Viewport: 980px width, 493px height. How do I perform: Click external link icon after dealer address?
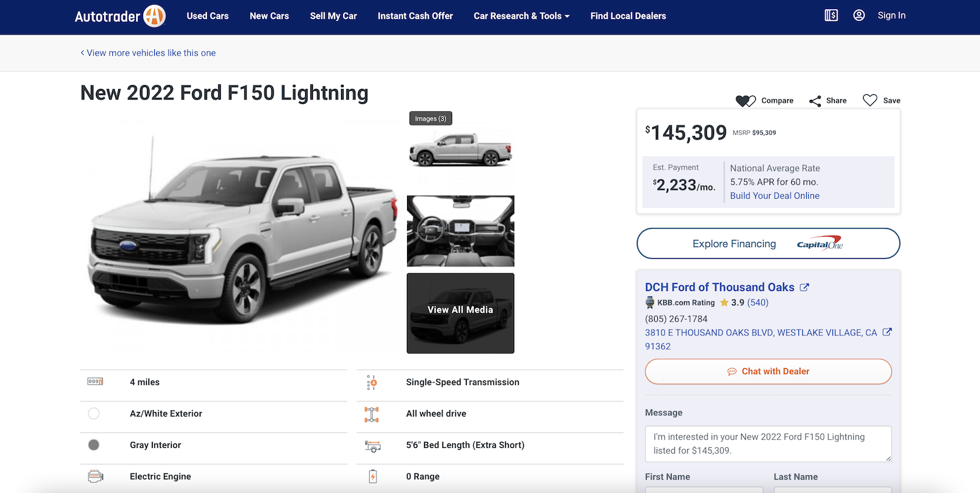[x=887, y=332]
